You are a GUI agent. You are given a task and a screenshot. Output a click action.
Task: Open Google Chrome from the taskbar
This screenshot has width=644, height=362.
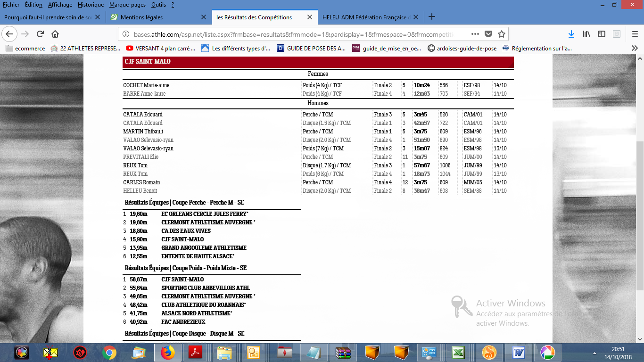pyautogui.click(x=109, y=352)
